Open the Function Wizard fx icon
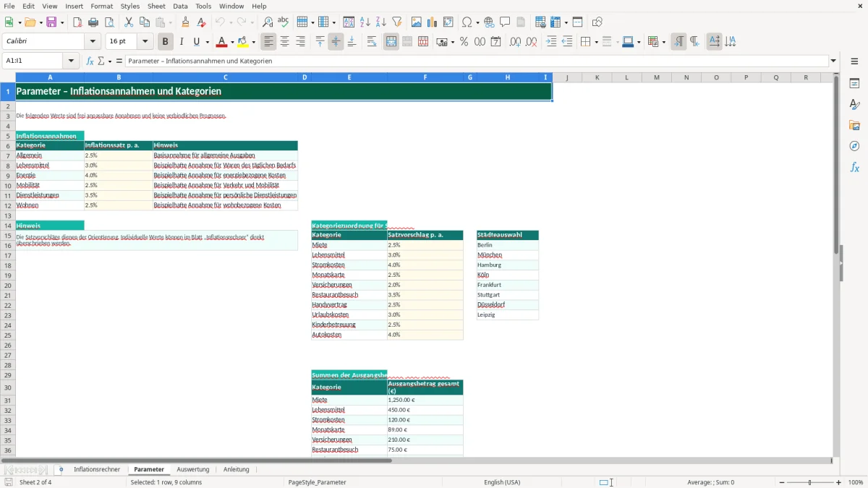The image size is (868, 488). coord(90,61)
